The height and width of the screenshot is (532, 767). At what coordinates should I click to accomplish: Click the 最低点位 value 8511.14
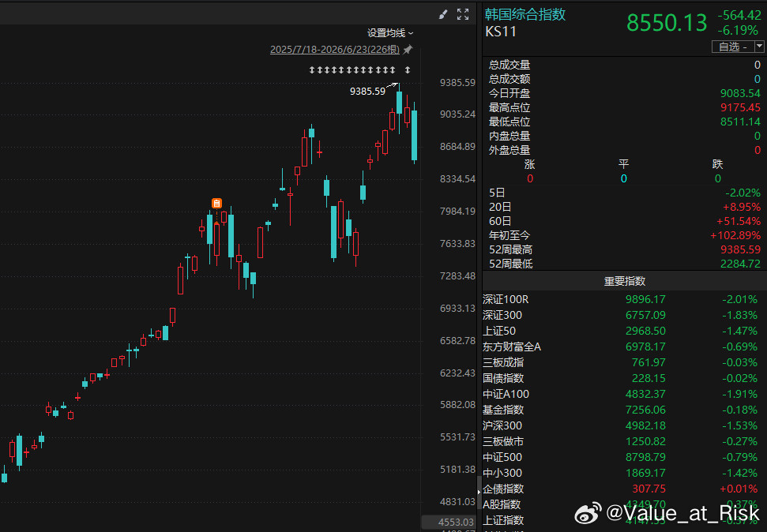click(x=740, y=122)
